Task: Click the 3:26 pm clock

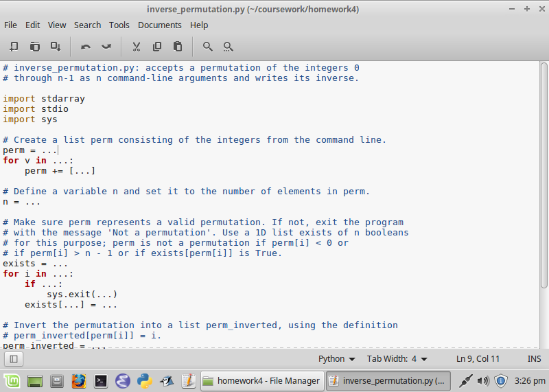Action: (530, 381)
